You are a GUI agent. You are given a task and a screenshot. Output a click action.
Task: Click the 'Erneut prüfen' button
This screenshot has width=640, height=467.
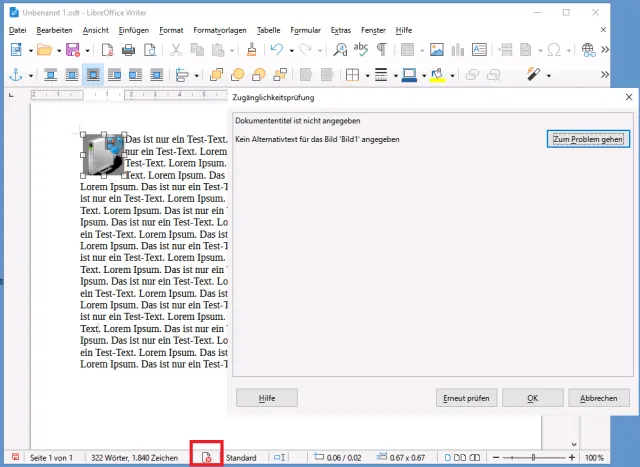click(x=467, y=398)
